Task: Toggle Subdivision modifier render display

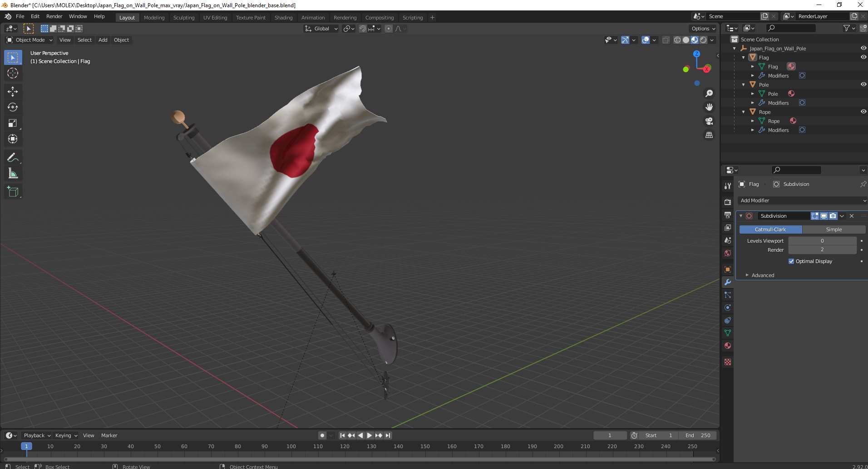Action: pos(833,216)
